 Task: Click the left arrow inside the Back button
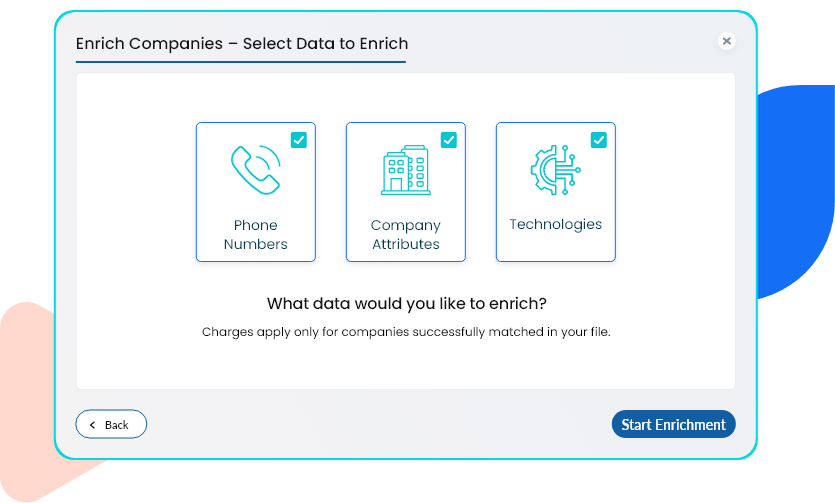93,425
